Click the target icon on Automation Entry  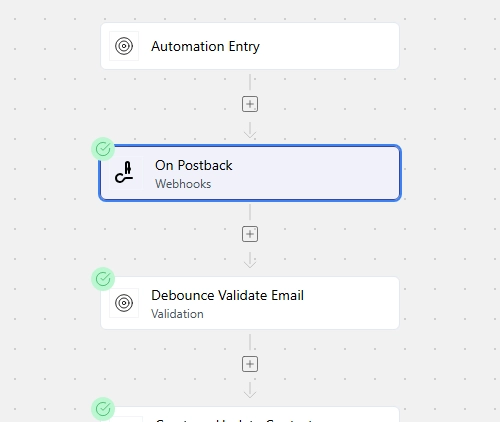(x=124, y=46)
